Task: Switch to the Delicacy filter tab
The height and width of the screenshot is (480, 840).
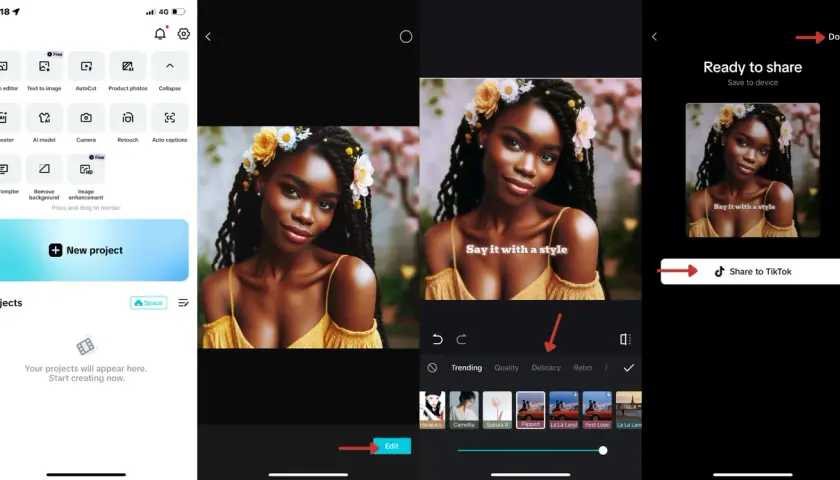Action: (546, 368)
